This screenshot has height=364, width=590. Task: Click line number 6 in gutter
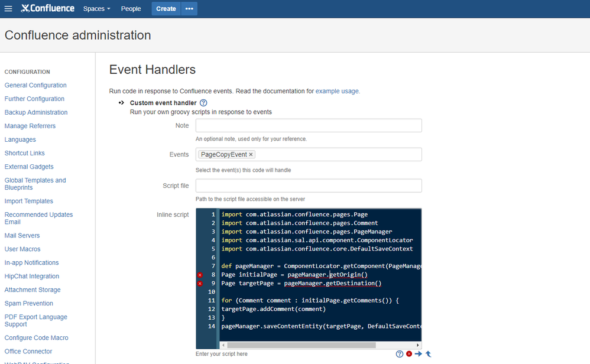[213, 258]
